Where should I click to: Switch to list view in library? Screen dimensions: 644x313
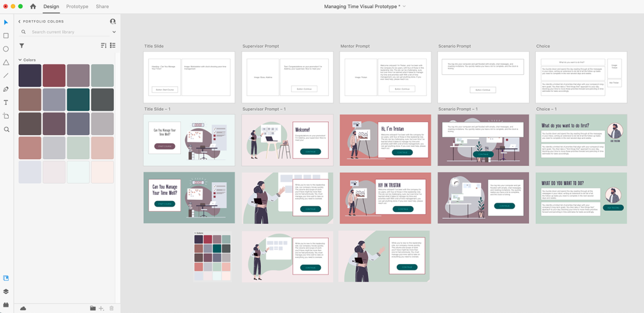click(113, 45)
